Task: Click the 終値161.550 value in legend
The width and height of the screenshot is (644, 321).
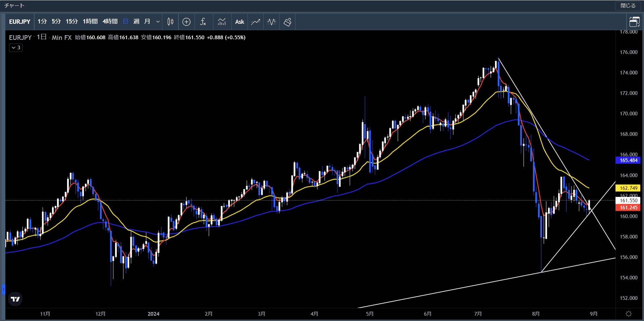Action: click(x=189, y=38)
